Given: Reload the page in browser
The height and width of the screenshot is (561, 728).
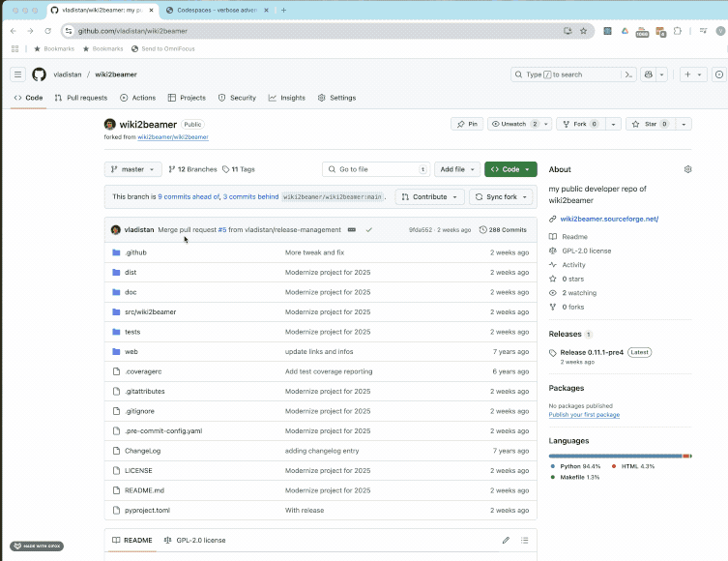Looking at the screenshot, I should 47,31.
